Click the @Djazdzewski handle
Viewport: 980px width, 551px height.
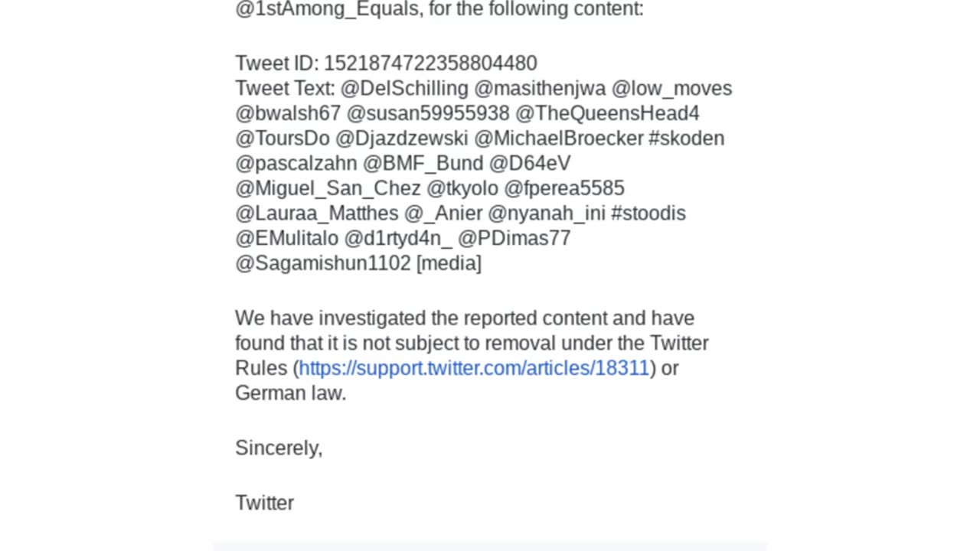[x=401, y=139]
